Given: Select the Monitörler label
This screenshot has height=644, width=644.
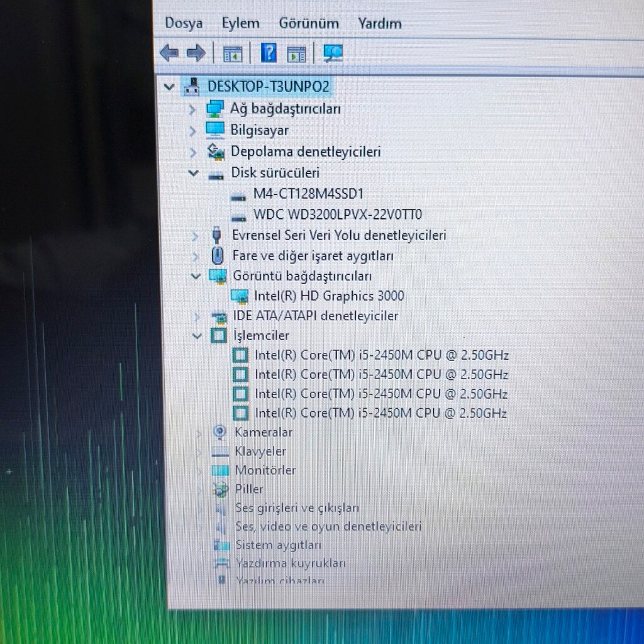Looking at the screenshot, I should click(265, 470).
